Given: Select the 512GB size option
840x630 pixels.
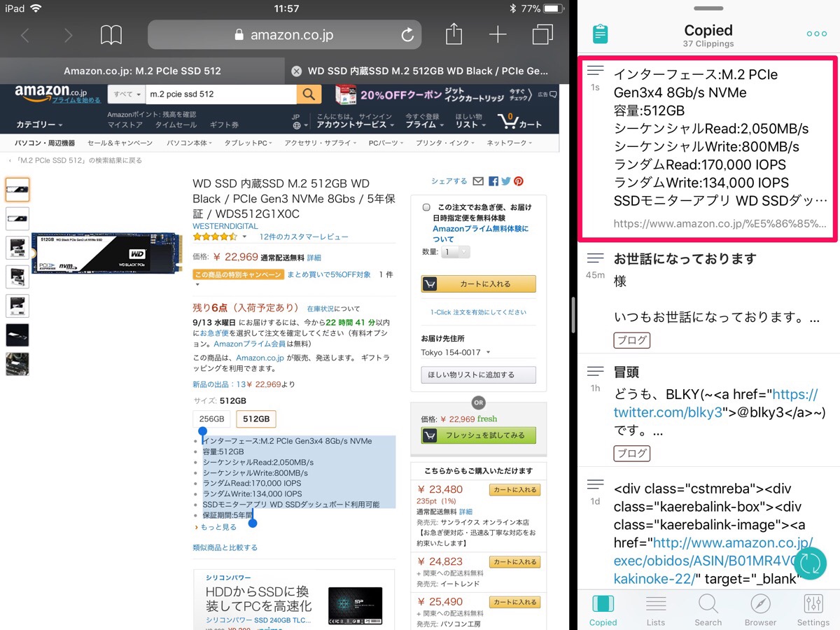Looking at the screenshot, I should click(x=256, y=419).
